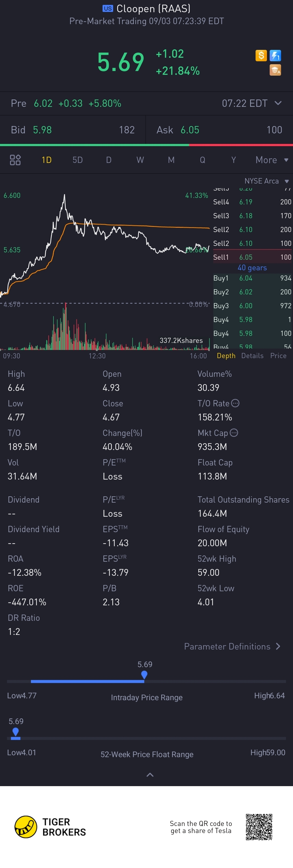
Task: Tap the Total Outstanding Shares label
Action: tap(243, 499)
